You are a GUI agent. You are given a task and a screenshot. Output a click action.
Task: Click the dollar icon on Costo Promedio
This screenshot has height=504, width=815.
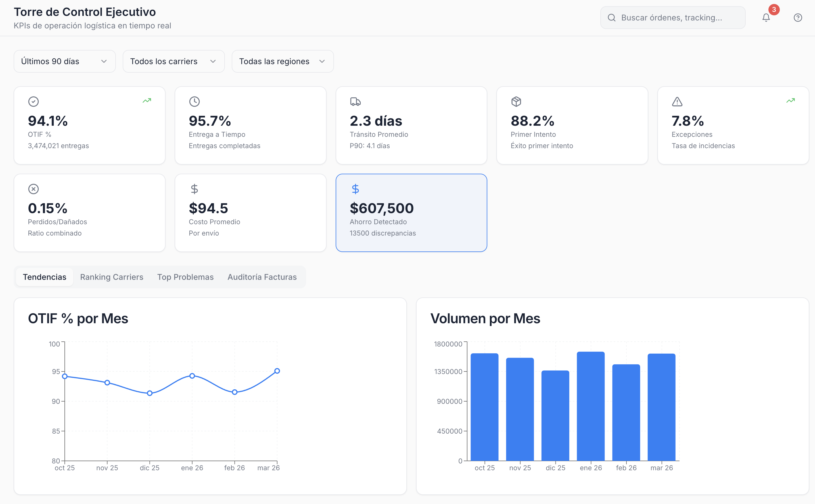(x=195, y=189)
